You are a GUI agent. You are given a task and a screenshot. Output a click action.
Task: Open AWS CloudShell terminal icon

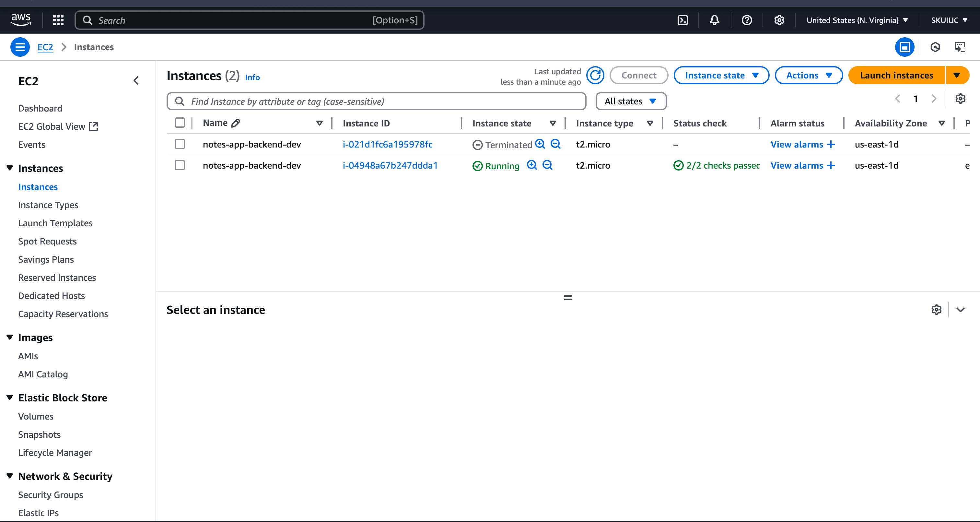682,20
